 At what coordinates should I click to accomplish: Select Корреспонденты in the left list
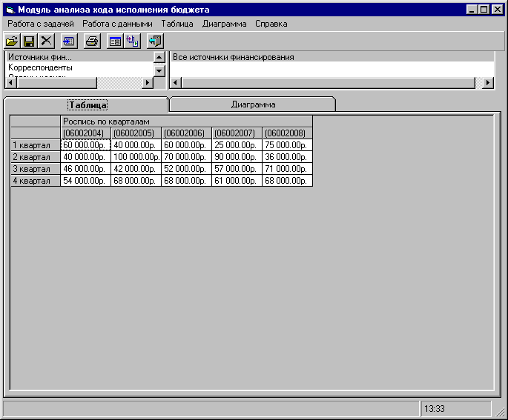point(79,67)
